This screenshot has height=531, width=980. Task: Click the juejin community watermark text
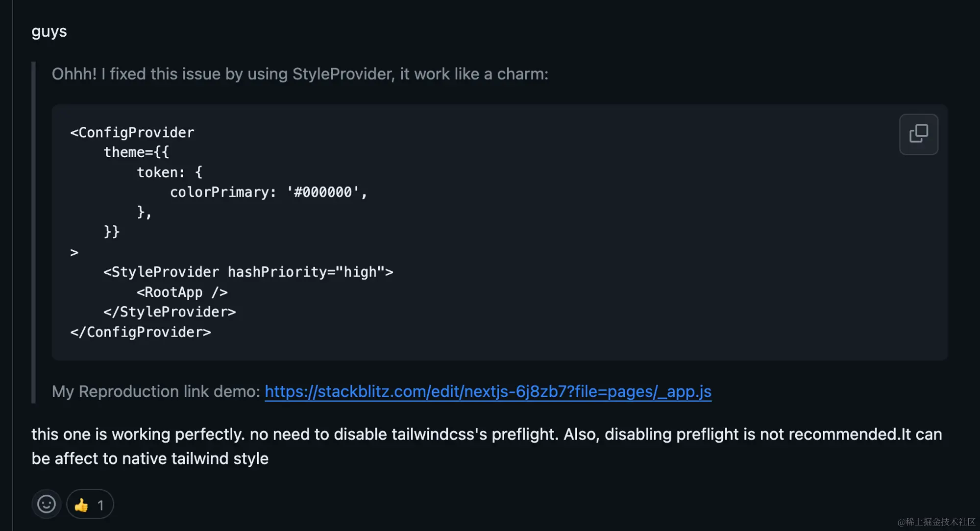[x=936, y=522]
